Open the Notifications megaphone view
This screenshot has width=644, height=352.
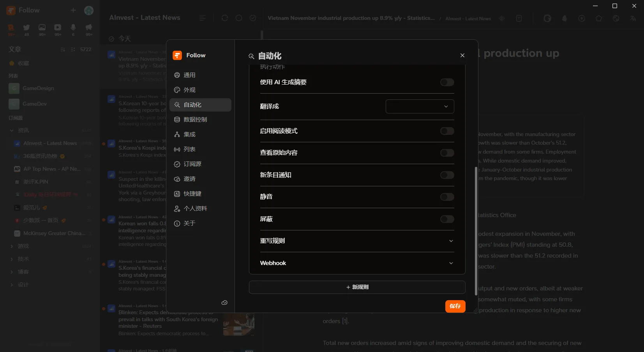(x=88, y=27)
